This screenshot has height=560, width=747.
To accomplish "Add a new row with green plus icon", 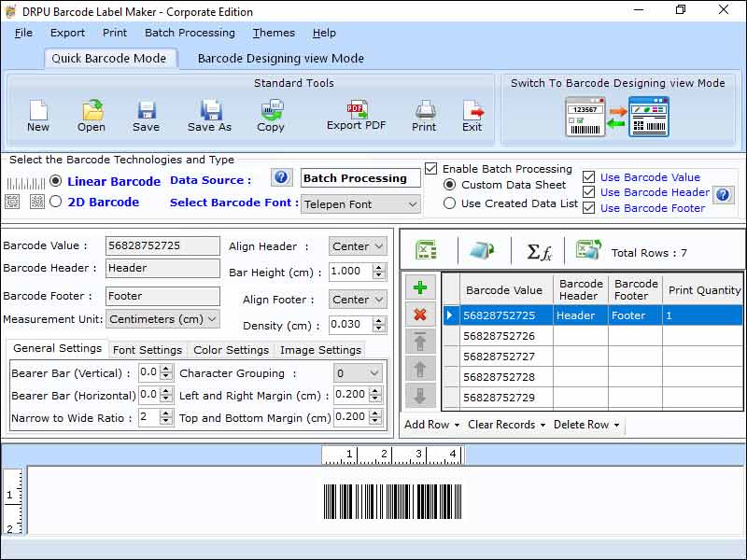I will pyautogui.click(x=420, y=287).
